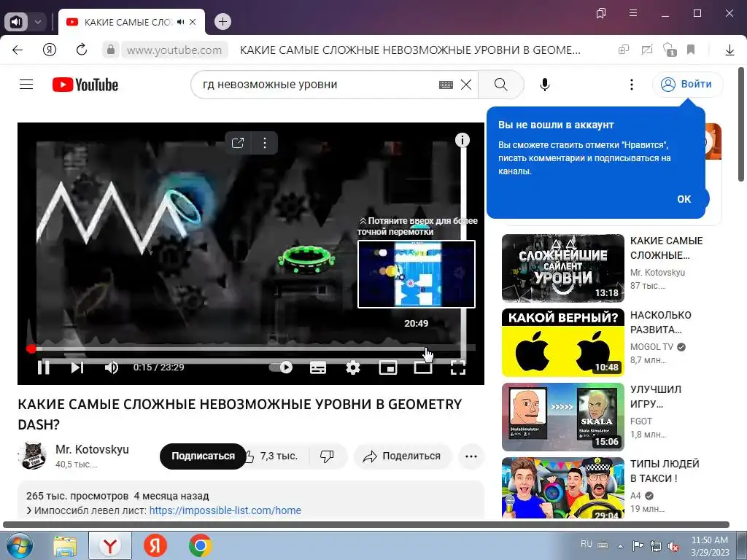Open the video overlay three-dot options
Image resolution: width=747 pixels, height=560 pixels.
point(265,142)
